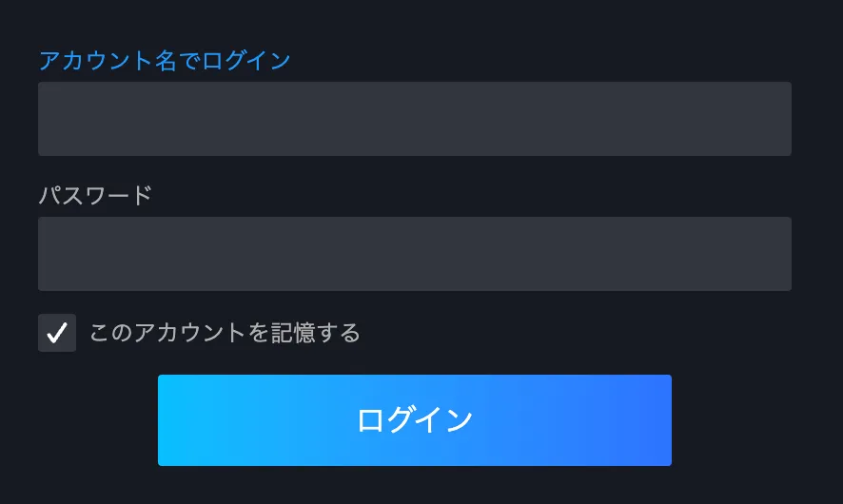Place cursor in the password box

click(x=415, y=254)
